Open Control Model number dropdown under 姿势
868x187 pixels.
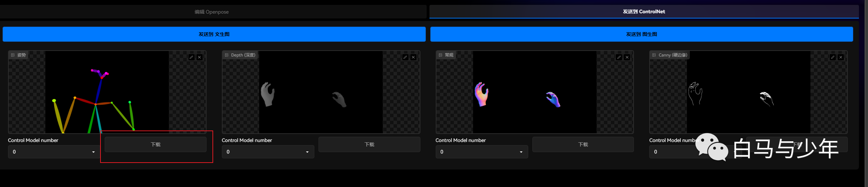click(x=54, y=152)
